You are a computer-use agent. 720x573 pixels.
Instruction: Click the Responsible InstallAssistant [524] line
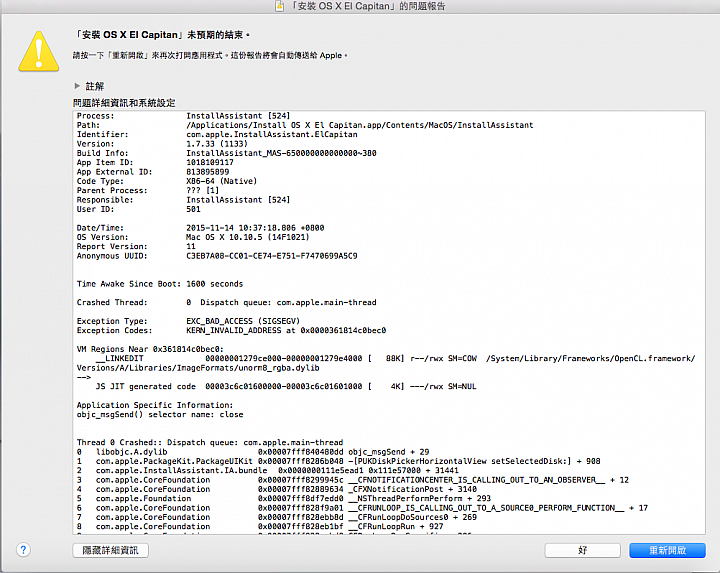click(x=183, y=200)
